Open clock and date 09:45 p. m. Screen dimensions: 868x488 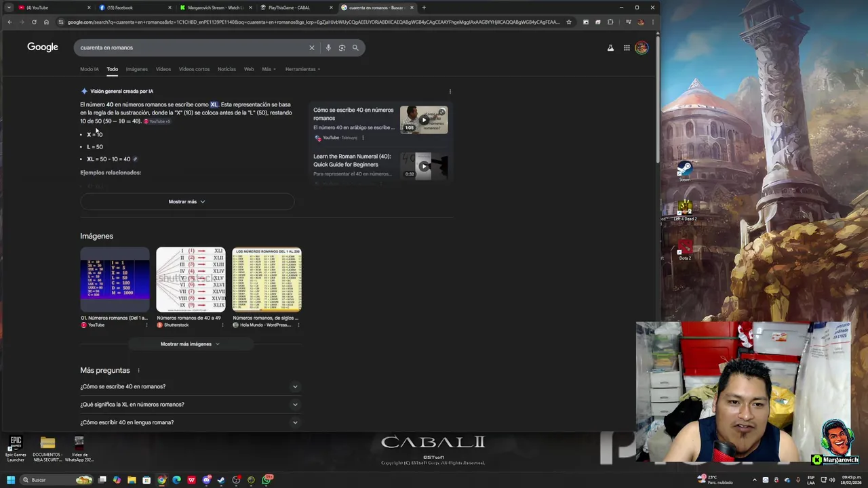tap(852, 480)
